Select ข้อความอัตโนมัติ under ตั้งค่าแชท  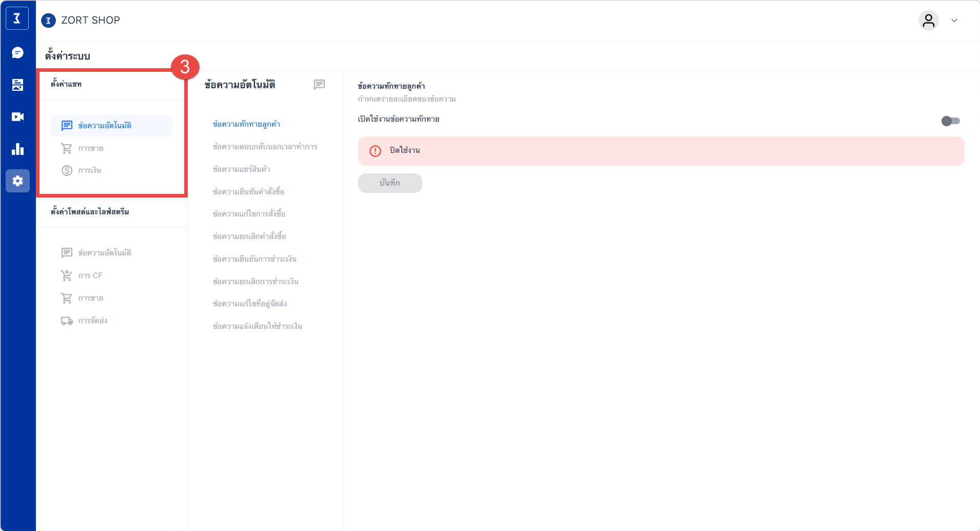tap(105, 126)
